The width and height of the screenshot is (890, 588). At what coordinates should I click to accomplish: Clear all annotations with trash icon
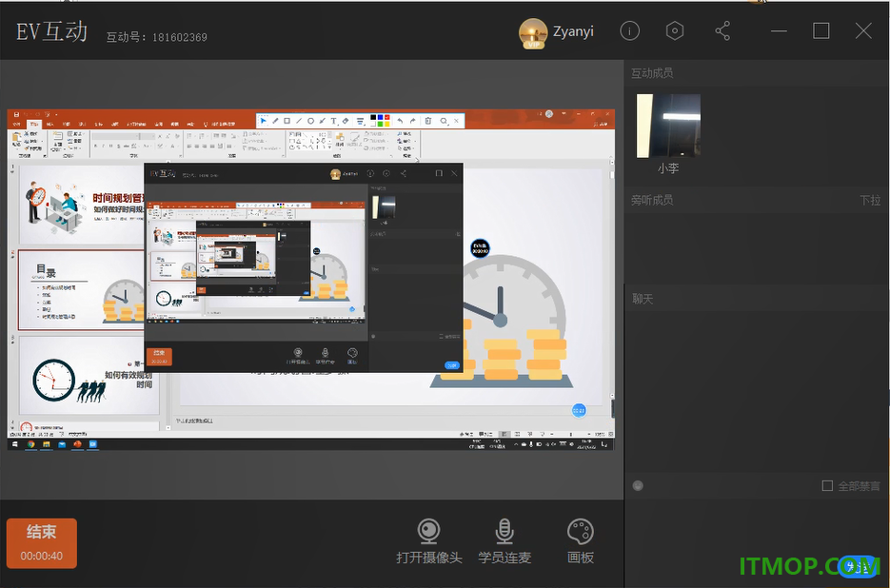pos(428,121)
